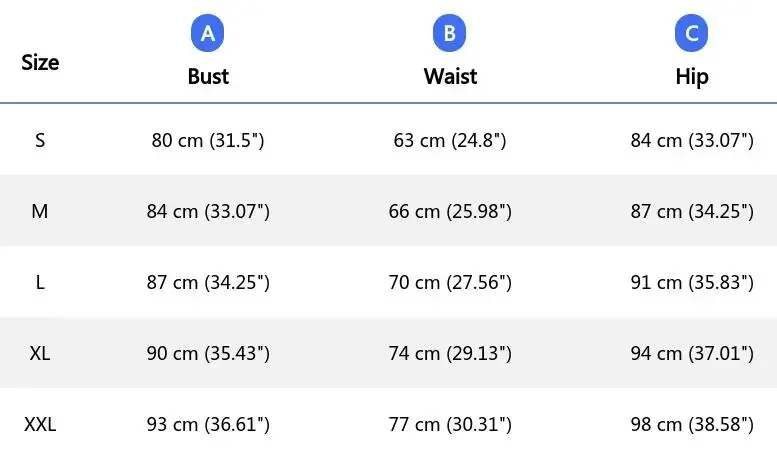Viewport: 777px width, 476px height.
Task: Select the L size row label
Action: pos(40,282)
